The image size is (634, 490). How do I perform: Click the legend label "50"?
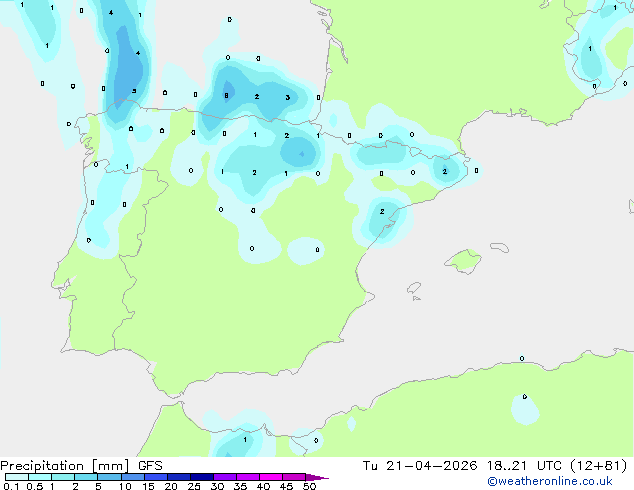pos(309,486)
